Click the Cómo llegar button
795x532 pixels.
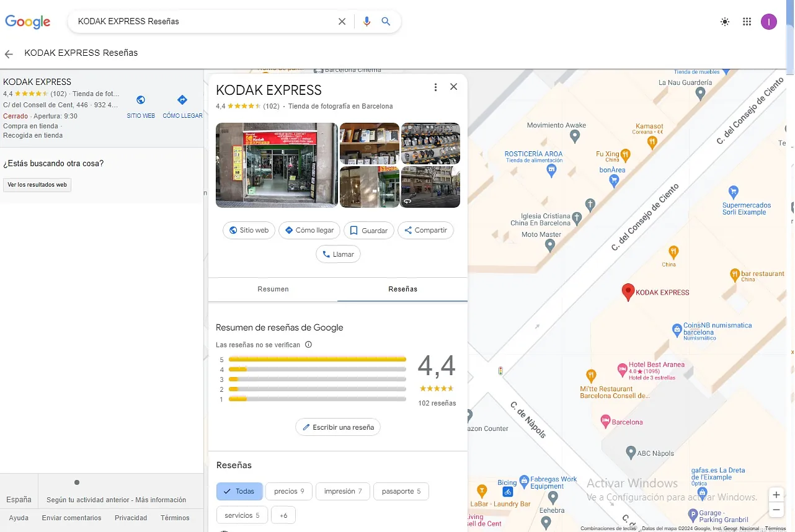pyautogui.click(x=309, y=230)
